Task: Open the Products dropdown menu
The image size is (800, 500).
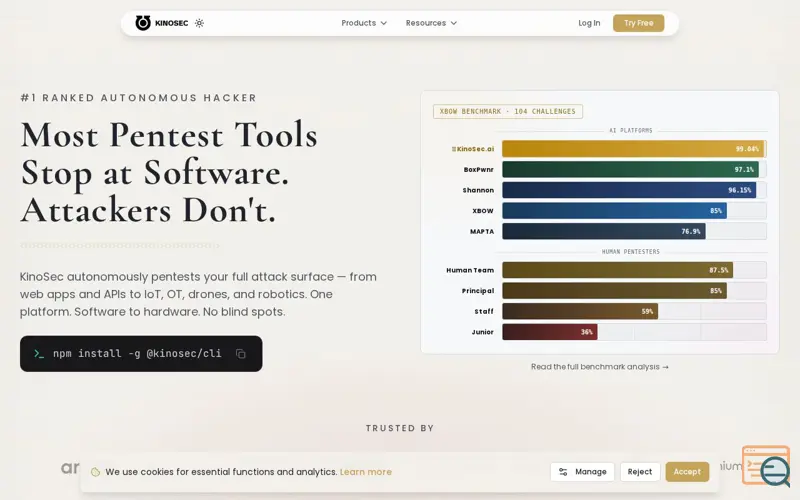Action: [364, 23]
